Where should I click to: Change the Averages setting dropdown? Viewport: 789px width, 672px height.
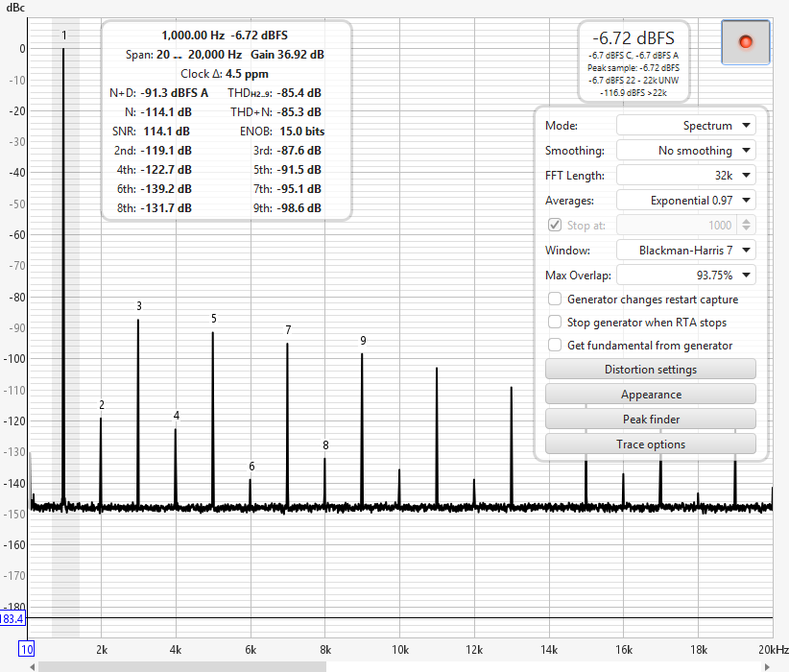click(x=686, y=201)
